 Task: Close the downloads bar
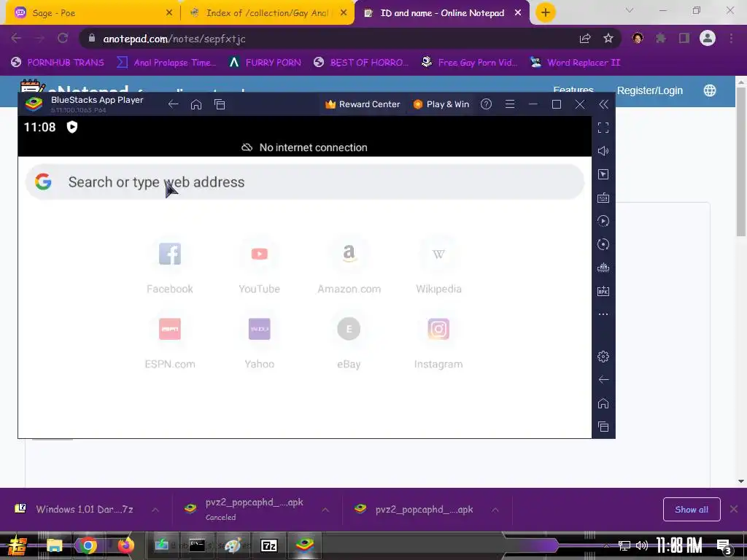click(734, 510)
